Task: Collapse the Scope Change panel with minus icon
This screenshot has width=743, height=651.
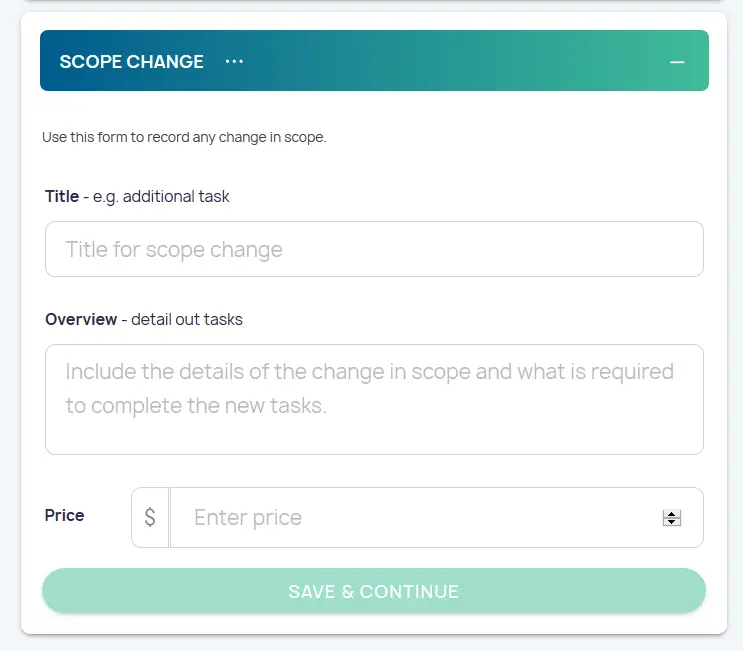Action: point(677,62)
